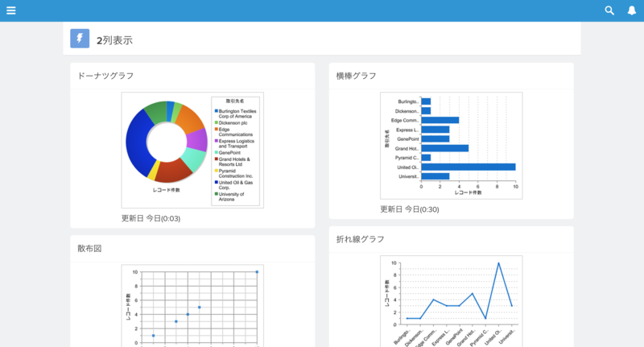Click the scatter point at value 10
Viewport: 644px width, 347px height.
(257, 272)
